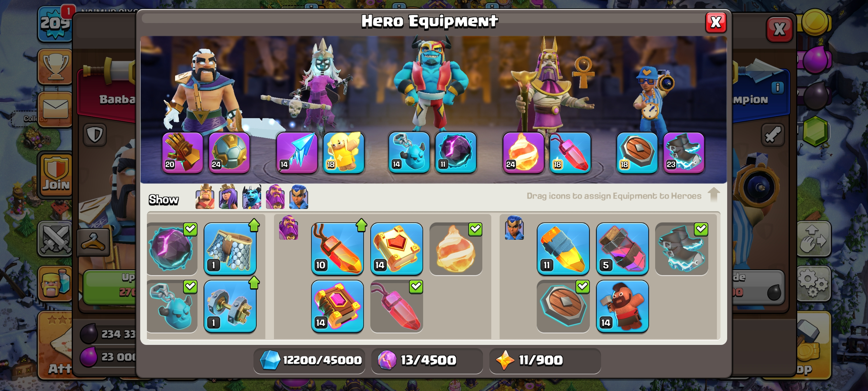
Task: Click upgrade arrow on Rage Gem level 10
Action: [361, 225]
